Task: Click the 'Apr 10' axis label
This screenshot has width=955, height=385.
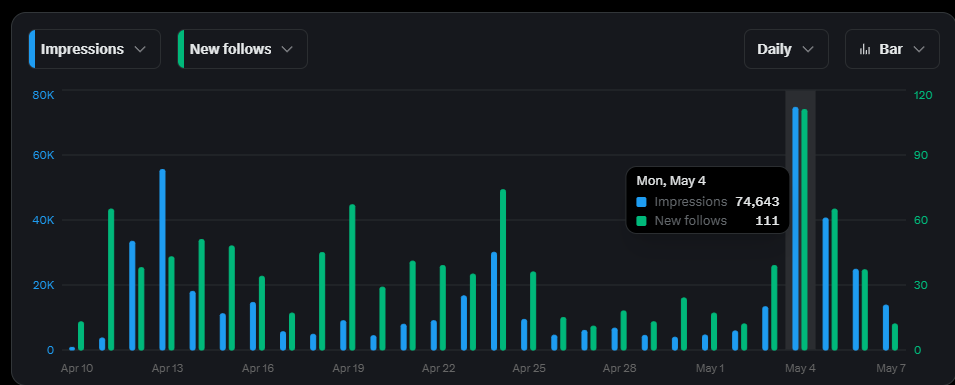Action: [x=77, y=369]
